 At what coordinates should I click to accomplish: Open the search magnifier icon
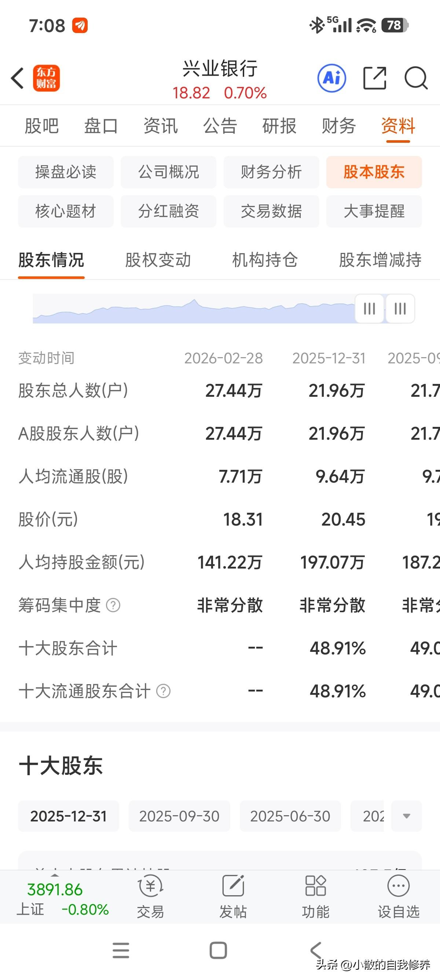click(x=416, y=79)
